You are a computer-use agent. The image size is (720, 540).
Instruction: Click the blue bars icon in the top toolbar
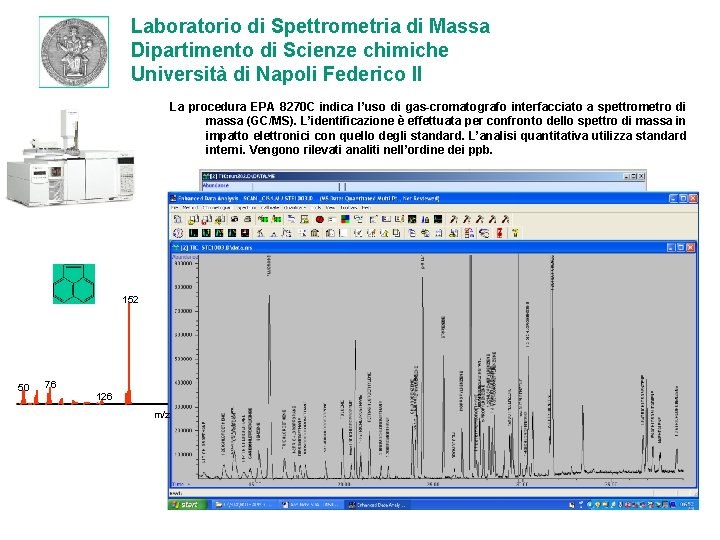pyautogui.click(x=425, y=219)
